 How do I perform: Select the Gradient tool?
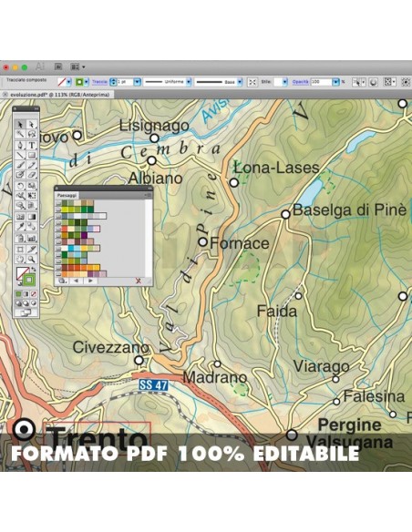click(x=32, y=217)
